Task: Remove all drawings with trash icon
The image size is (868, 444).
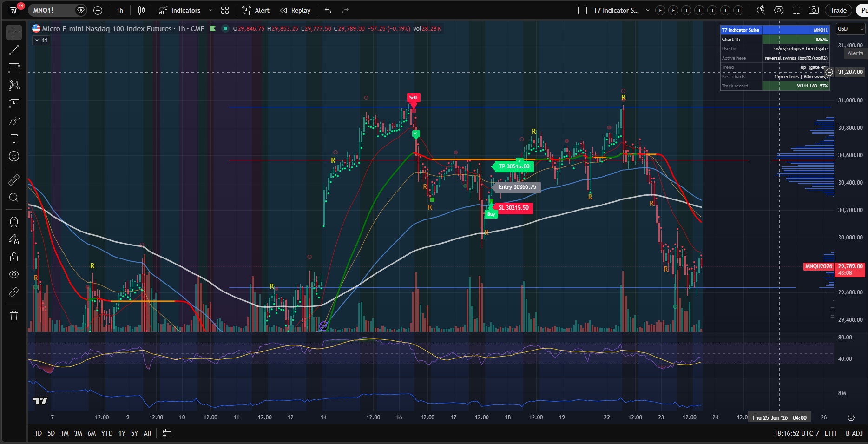Action: coord(14,316)
